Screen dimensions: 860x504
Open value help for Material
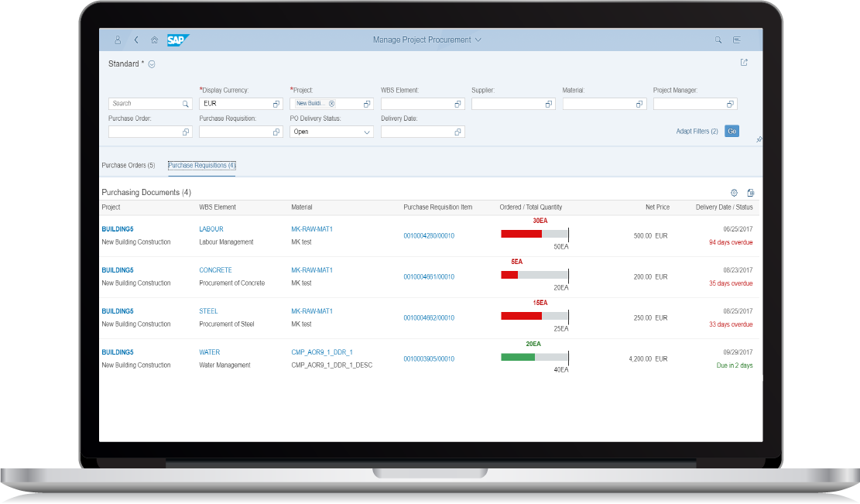point(639,104)
